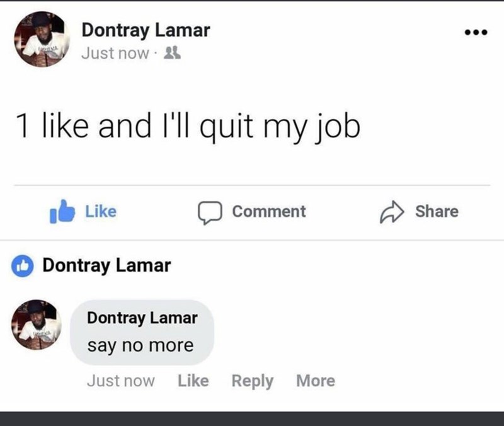This screenshot has height=426, width=504.
Task: Open Dontray Lamar's profile from the post header name
Action: 146,29
